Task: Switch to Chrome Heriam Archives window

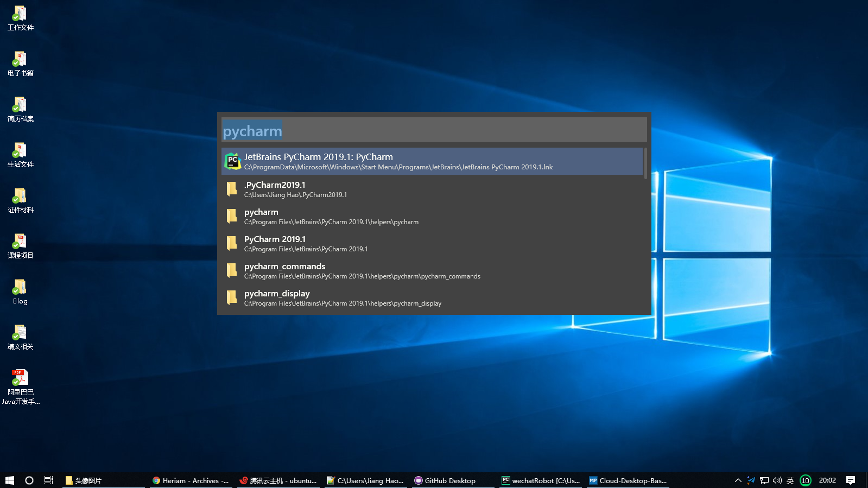Action: [x=191, y=480]
